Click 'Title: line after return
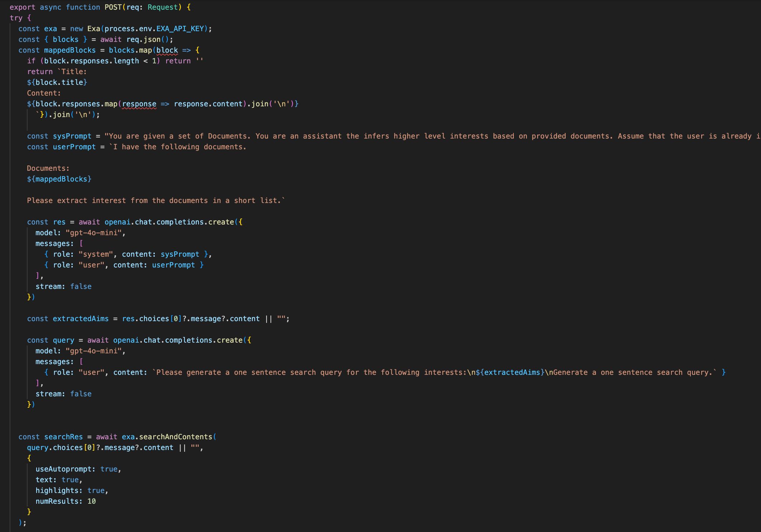The width and height of the screenshot is (761, 532). 72,72
